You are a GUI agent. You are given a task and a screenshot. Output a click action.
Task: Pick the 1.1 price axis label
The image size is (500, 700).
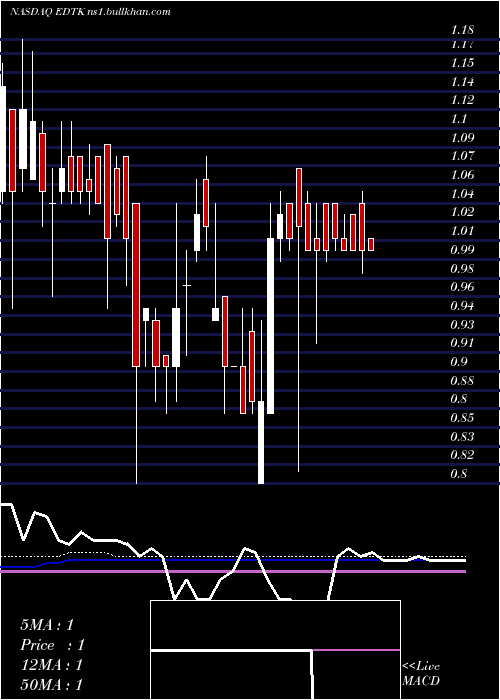(459, 119)
